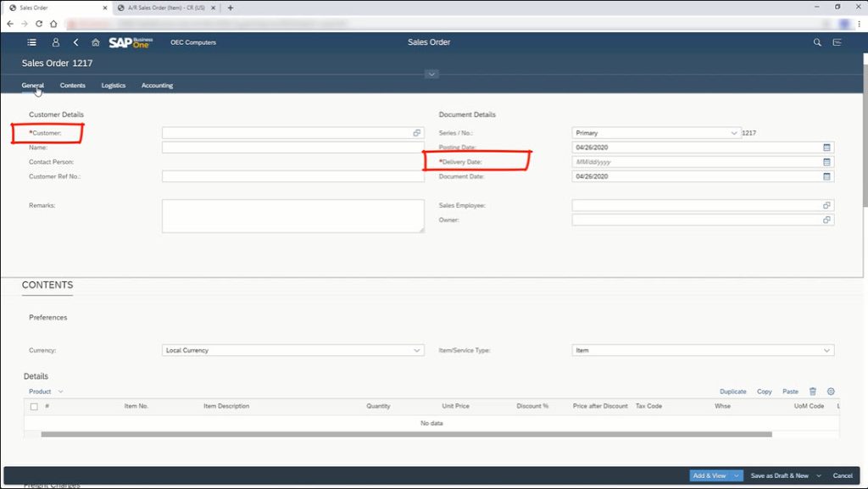Open a new browser tab
This screenshot has width=868, height=489.
[231, 8]
